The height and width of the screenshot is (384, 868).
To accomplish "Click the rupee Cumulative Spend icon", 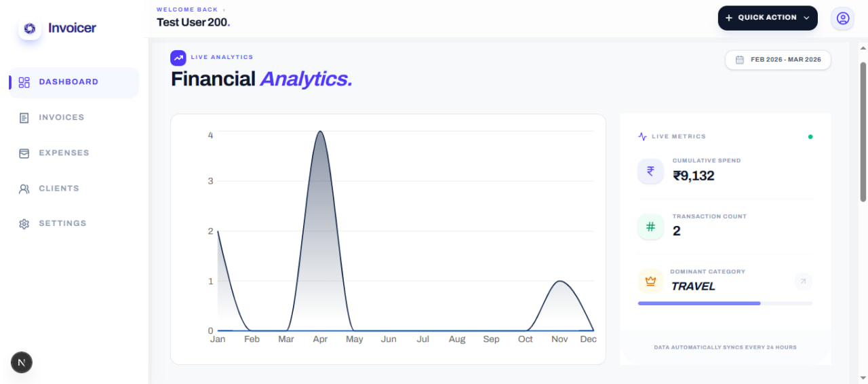I will [650, 171].
